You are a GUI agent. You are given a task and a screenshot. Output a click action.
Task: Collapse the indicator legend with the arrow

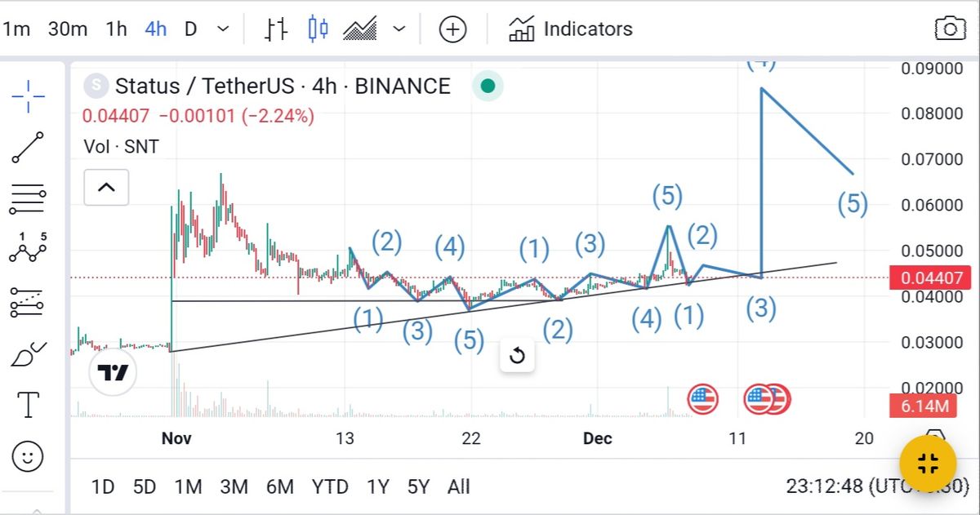tap(106, 188)
